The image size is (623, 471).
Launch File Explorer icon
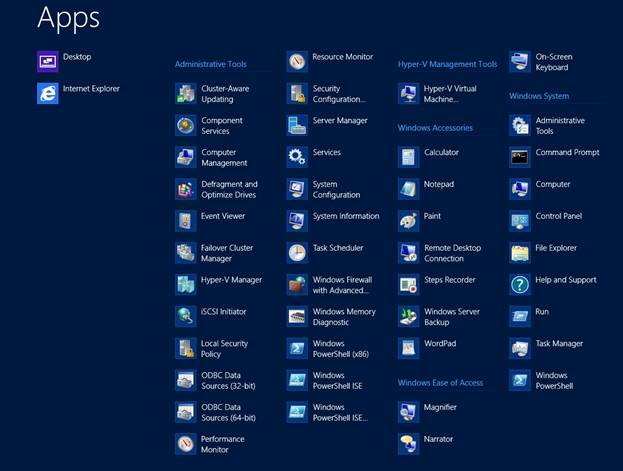click(x=520, y=253)
